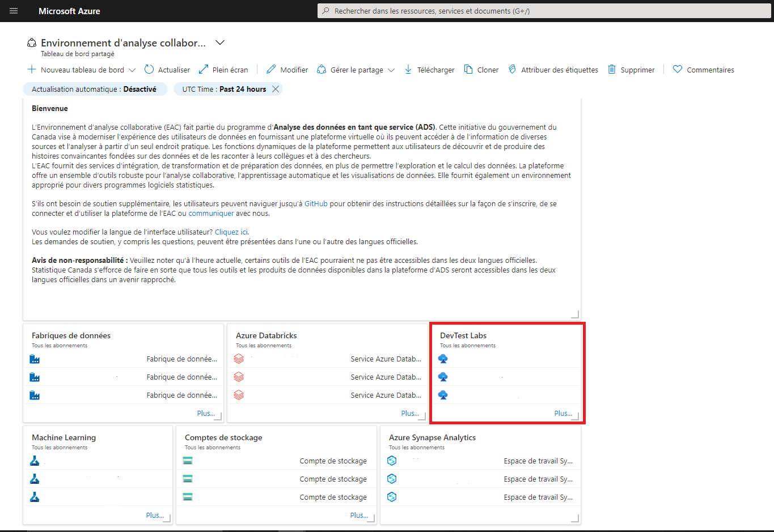
Task: Click the Machine Learning tile title
Action: click(x=64, y=437)
